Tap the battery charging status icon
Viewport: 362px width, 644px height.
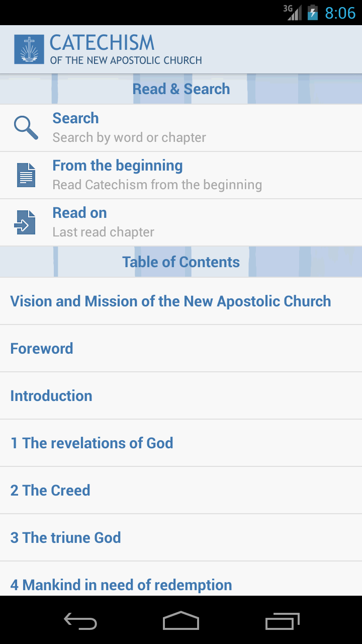pyautogui.click(x=313, y=13)
